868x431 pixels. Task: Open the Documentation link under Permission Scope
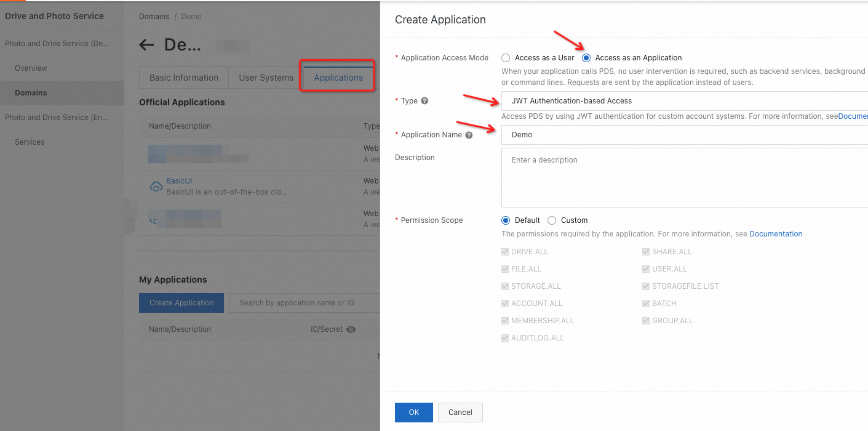(x=776, y=234)
